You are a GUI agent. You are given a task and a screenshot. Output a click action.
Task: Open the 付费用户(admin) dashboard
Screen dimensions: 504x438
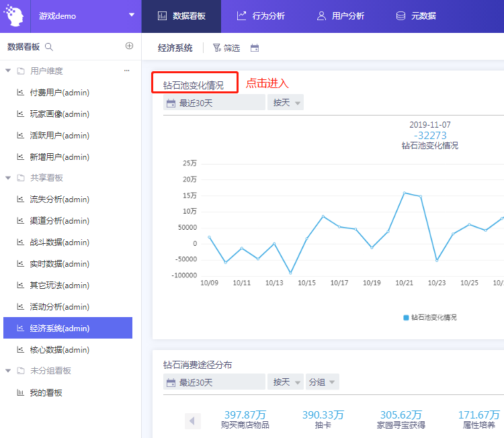[x=59, y=93]
